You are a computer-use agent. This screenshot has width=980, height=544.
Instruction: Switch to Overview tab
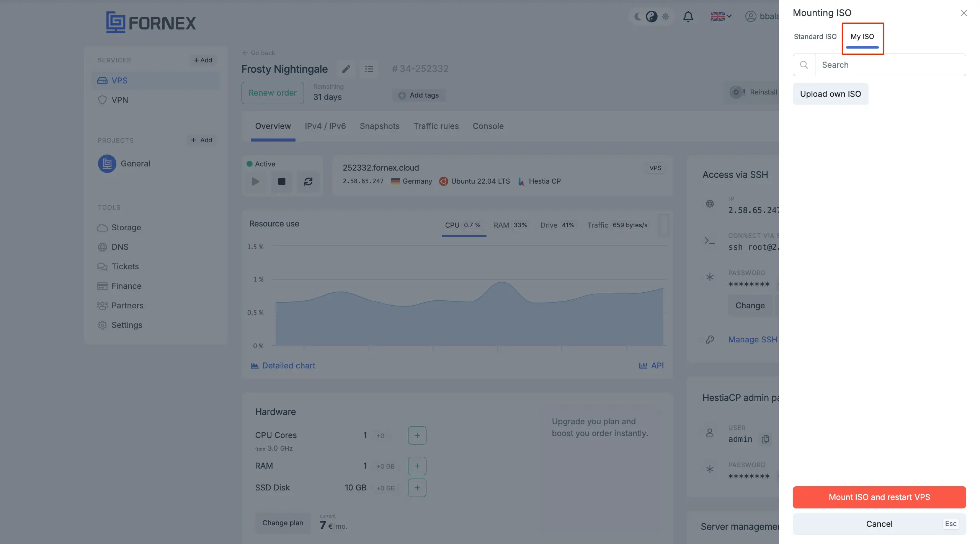pos(273,126)
